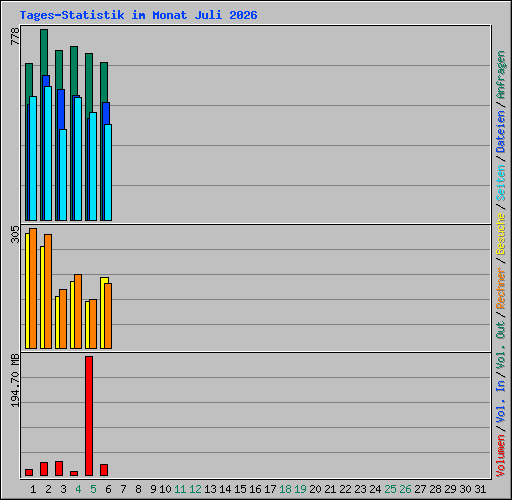Click the green weekend day label 25
The image size is (512, 500).
(x=390, y=489)
